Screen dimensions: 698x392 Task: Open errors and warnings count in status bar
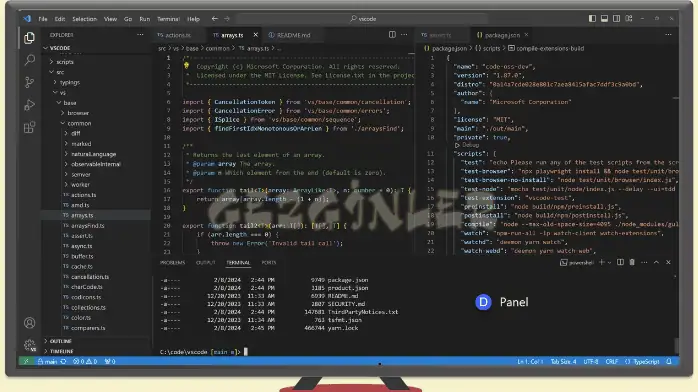[x=85, y=361]
